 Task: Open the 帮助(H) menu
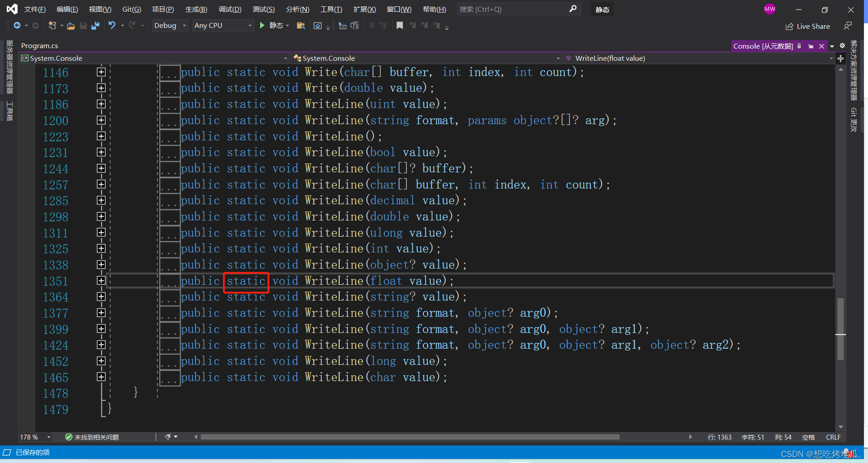pos(434,9)
